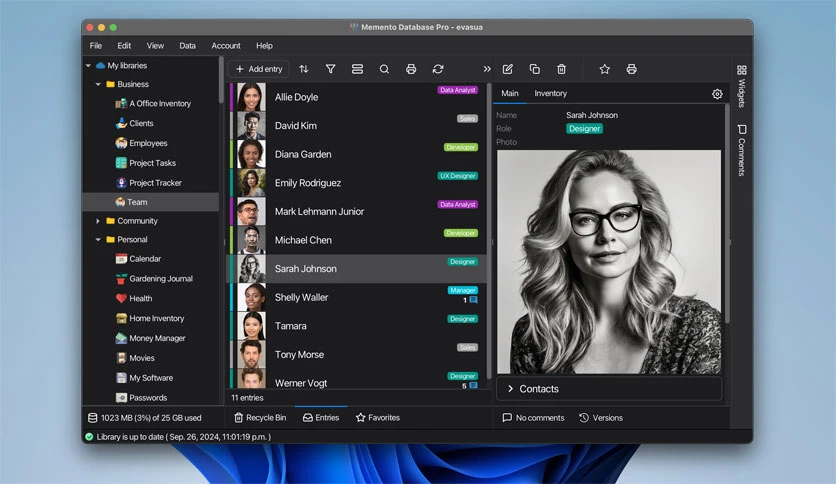Click the double chevron overflow icon
The height and width of the screenshot is (484, 836).
coord(487,69)
